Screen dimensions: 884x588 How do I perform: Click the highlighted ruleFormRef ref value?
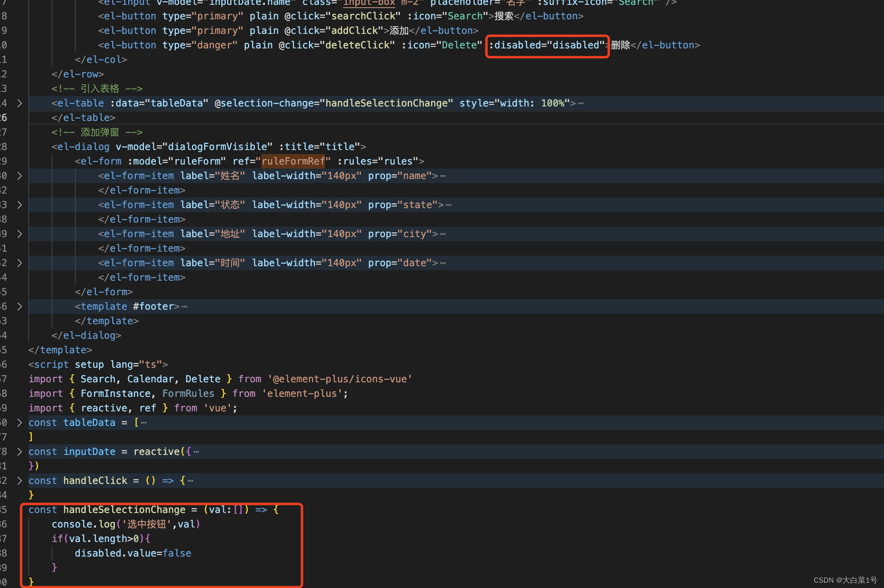(x=293, y=161)
